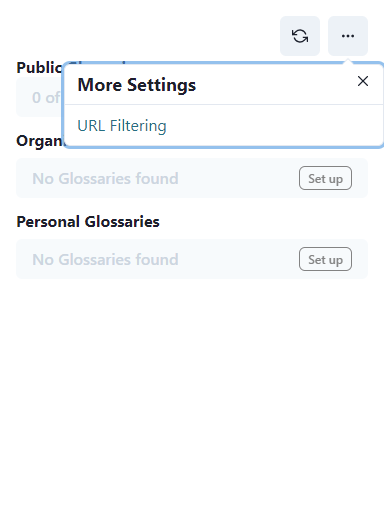Screen dimensions: 384x512
Task: Close the More Settings popup
Action: pos(363,81)
